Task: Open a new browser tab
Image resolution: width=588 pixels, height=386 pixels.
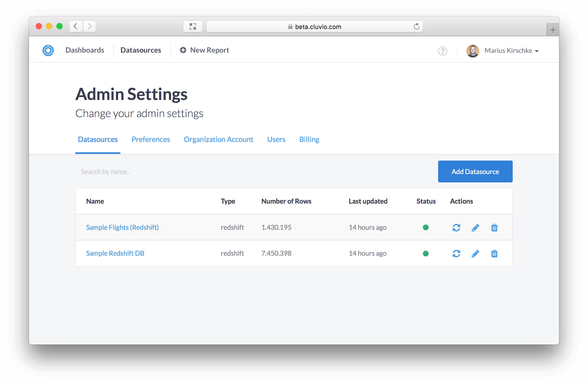Action: pyautogui.click(x=553, y=30)
